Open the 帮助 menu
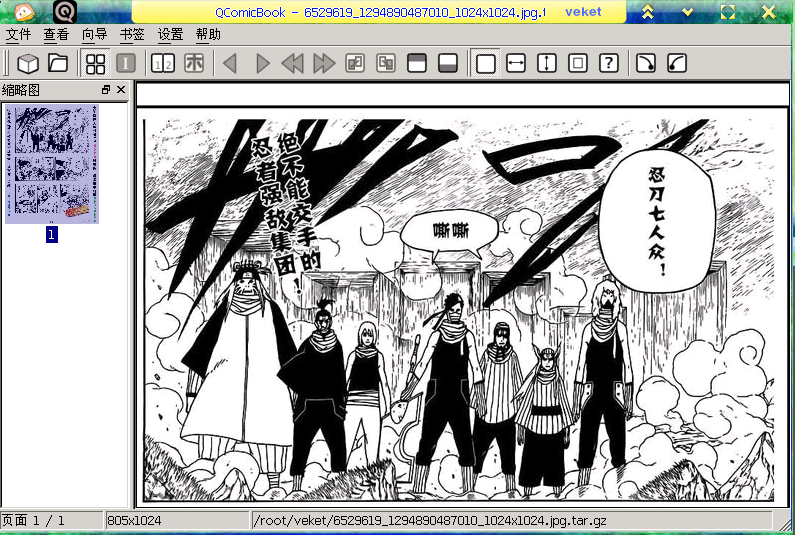Viewport: 795px width, 535px height. 208,34
